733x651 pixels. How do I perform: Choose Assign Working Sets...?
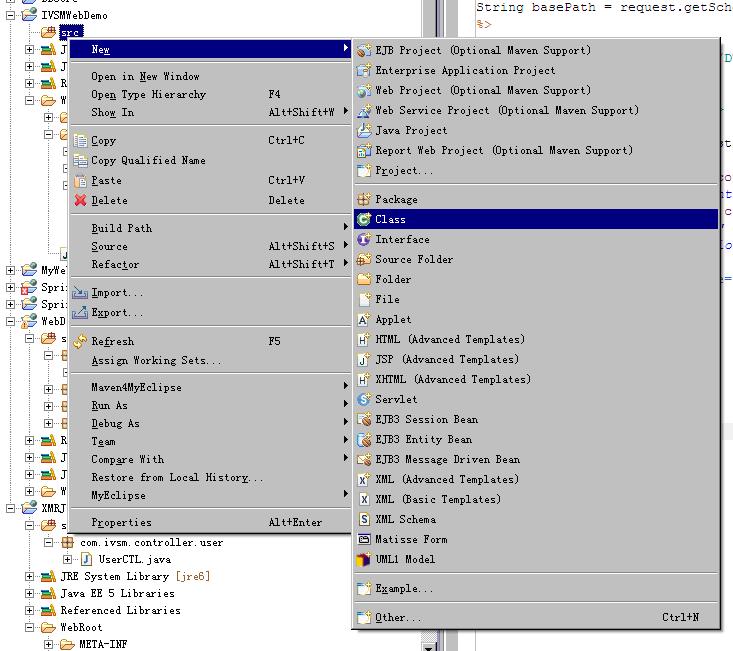click(211, 361)
